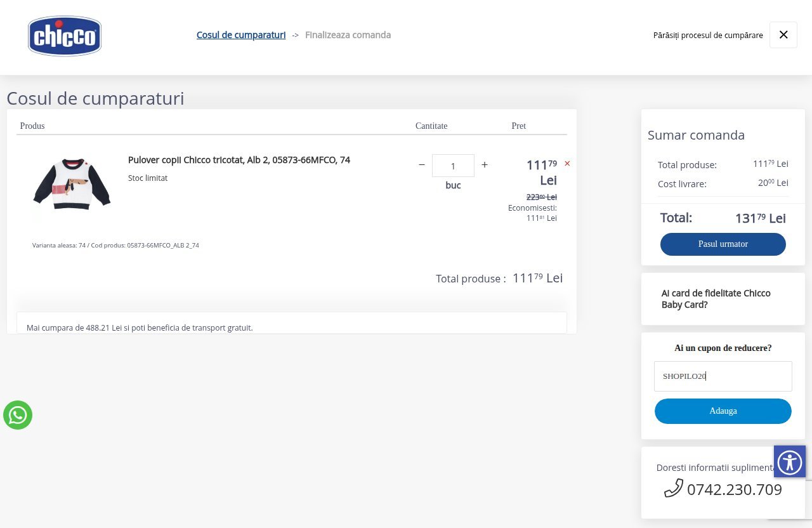The width and height of the screenshot is (812, 528).
Task: Click the coupon code input field
Action: tap(723, 376)
